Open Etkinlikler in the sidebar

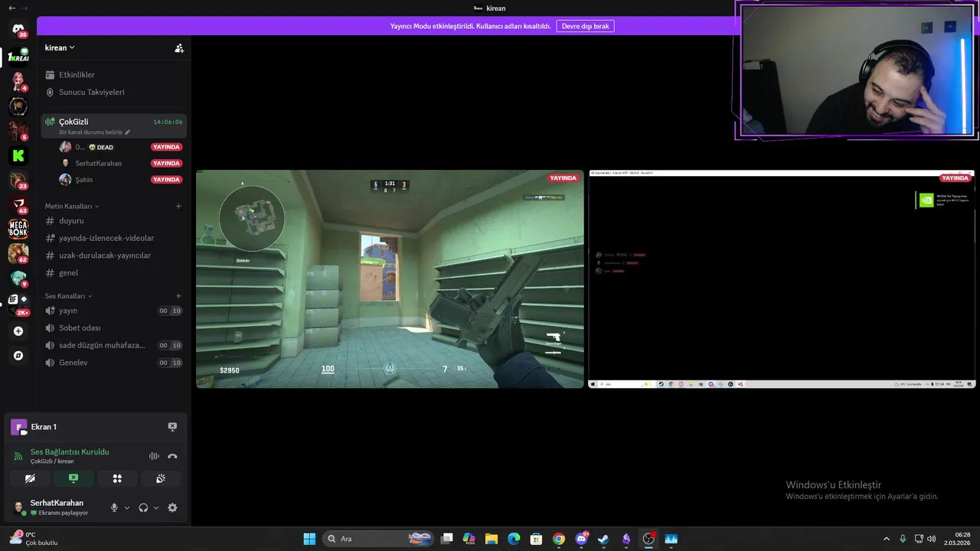point(113,75)
